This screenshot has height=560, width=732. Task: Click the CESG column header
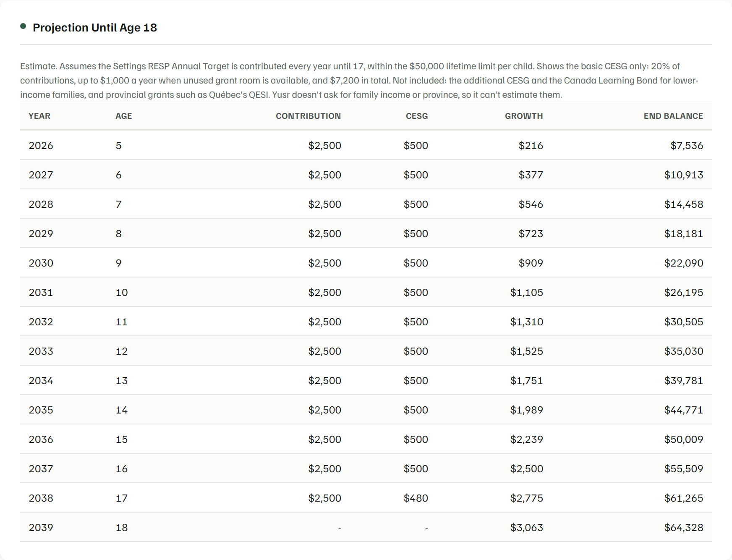pyautogui.click(x=417, y=116)
